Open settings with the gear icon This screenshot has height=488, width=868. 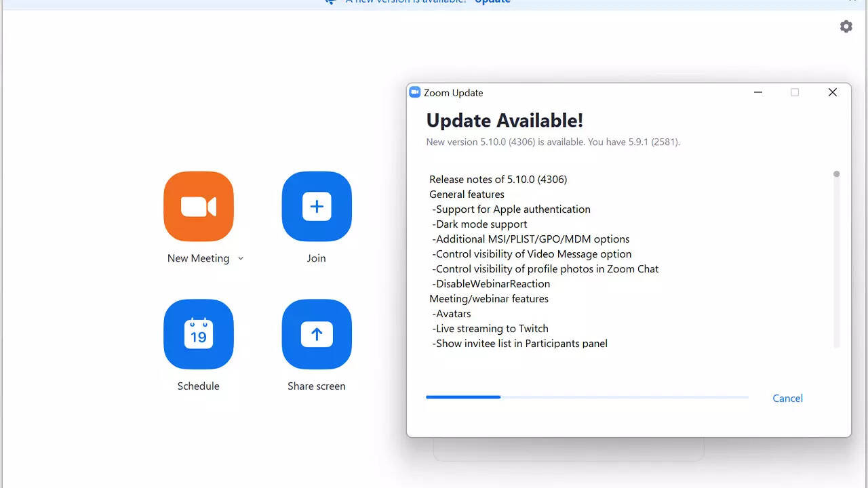(846, 26)
